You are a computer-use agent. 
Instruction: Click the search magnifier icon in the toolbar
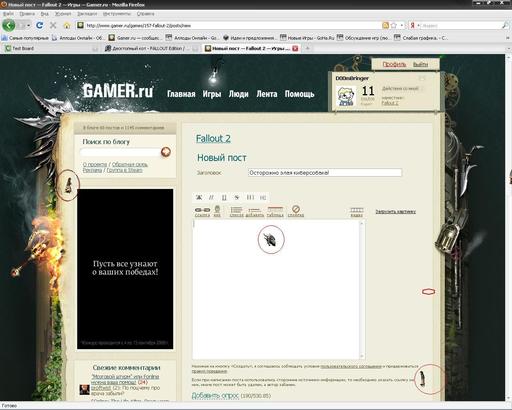pyautogui.click(x=505, y=25)
